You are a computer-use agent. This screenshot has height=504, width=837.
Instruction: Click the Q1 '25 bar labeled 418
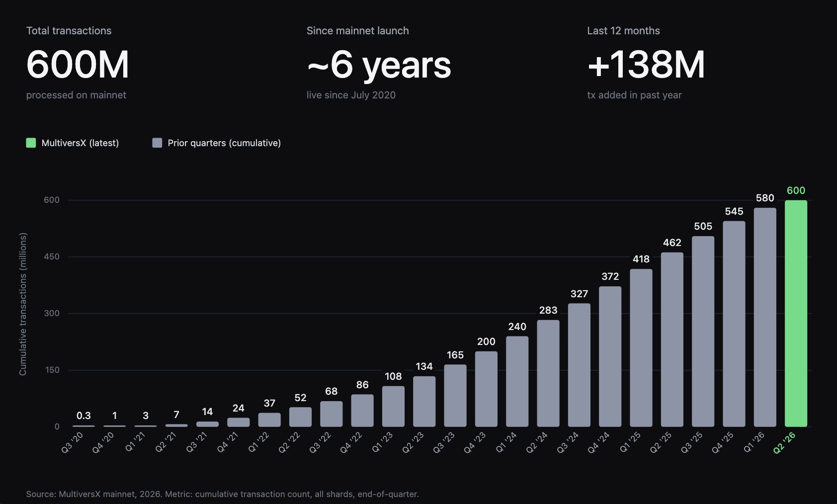click(x=641, y=348)
